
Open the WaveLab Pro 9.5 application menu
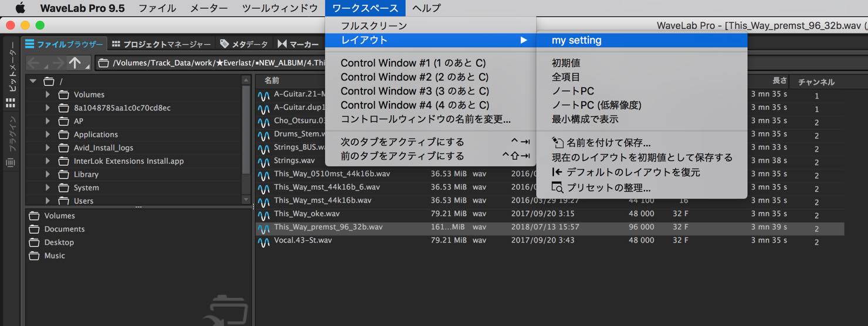click(82, 8)
